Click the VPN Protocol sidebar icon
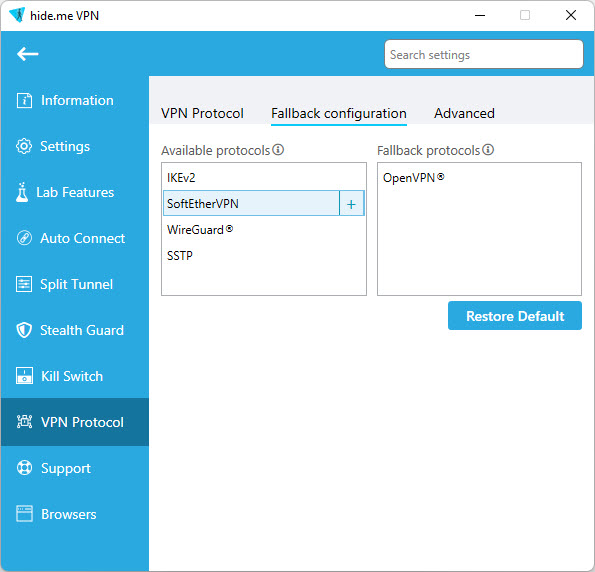 24,422
